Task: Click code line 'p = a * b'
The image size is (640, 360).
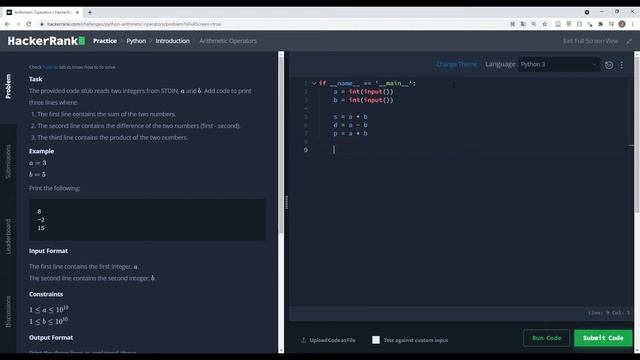Action: (x=350, y=133)
